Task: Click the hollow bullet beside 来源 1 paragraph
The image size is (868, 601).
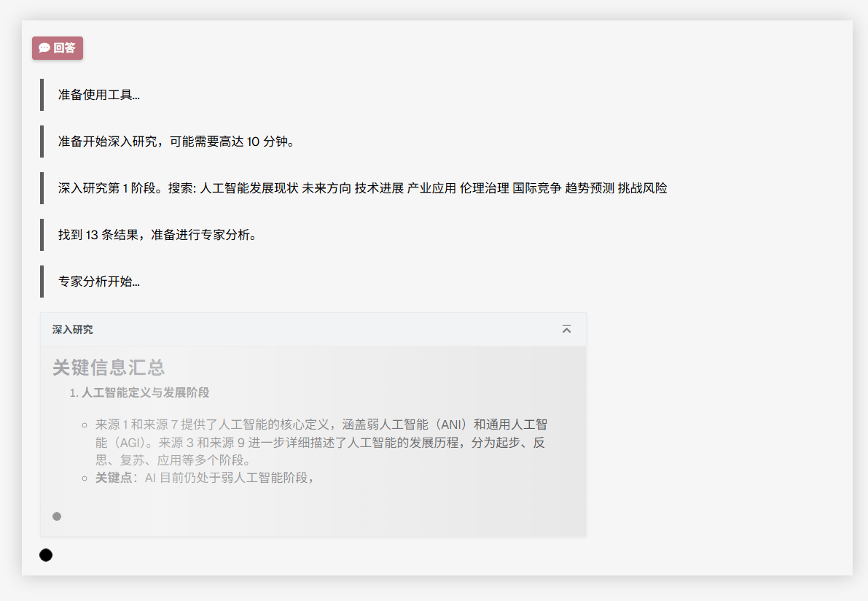Action: coord(85,424)
